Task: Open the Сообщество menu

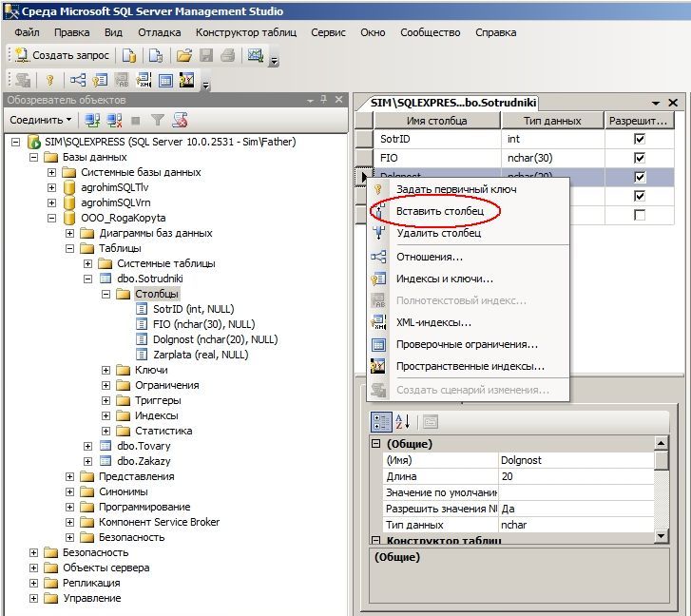Action: [431, 32]
